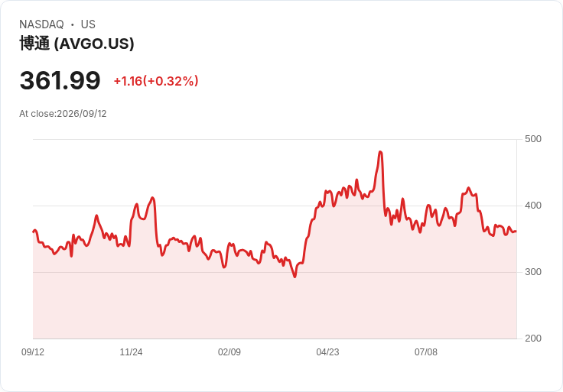
Task: Click the separator dot between NASDAQ and US
Action: [72, 24]
